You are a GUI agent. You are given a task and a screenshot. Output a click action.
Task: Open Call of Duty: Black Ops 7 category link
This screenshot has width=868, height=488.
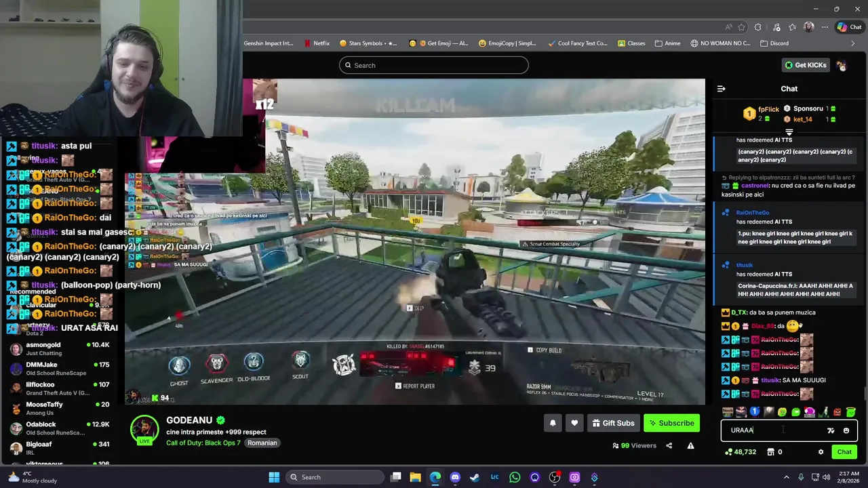(x=203, y=443)
